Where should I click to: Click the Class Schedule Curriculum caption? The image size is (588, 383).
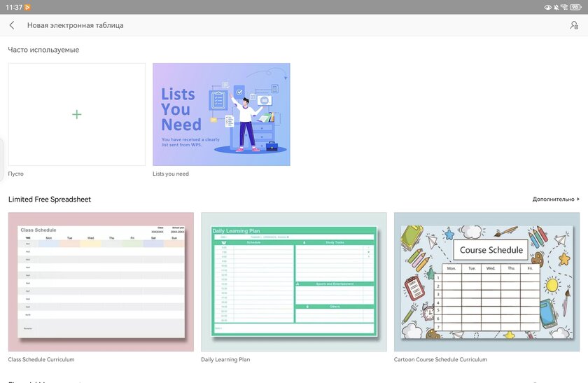41,359
